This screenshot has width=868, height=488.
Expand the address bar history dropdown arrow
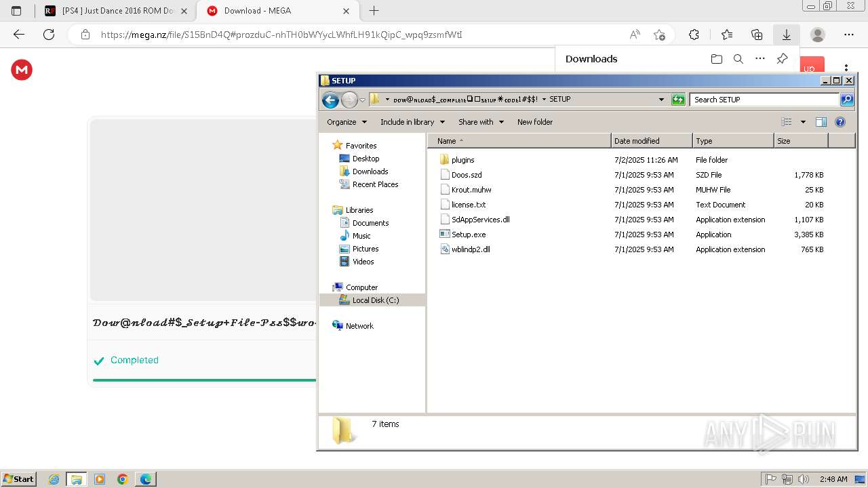tap(662, 100)
